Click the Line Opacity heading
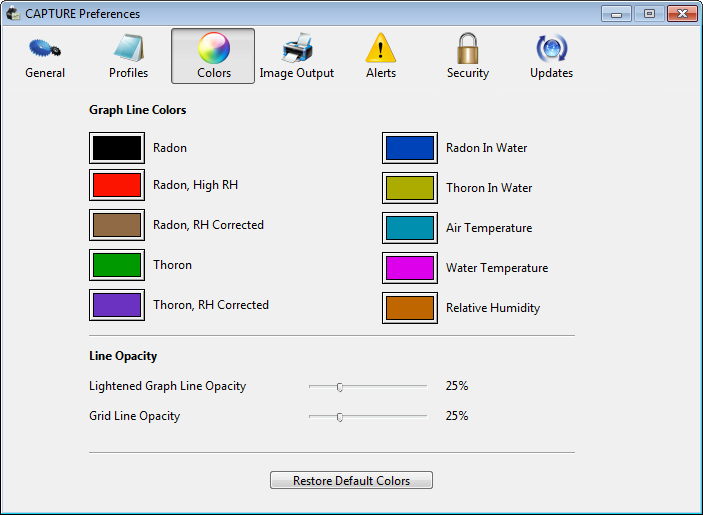The image size is (703, 515). click(123, 356)
